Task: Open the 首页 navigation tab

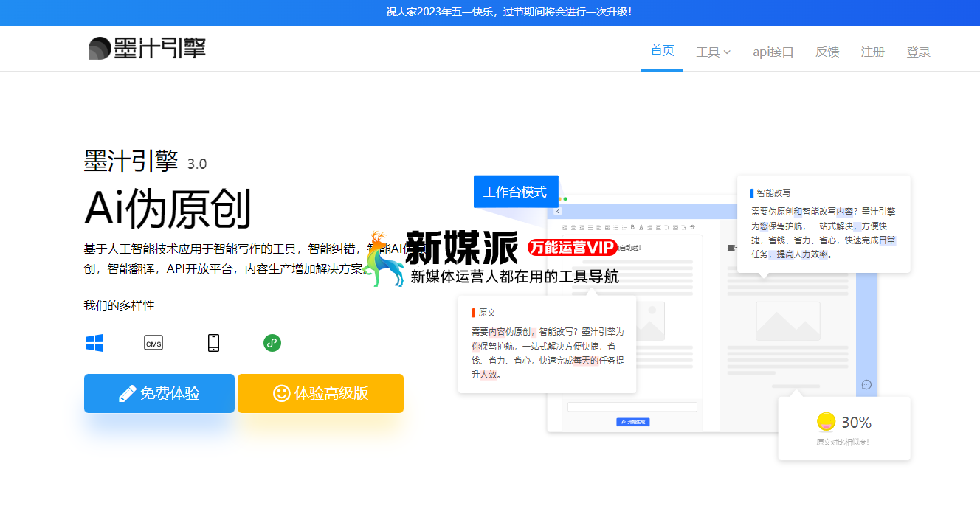Action: 662,50
